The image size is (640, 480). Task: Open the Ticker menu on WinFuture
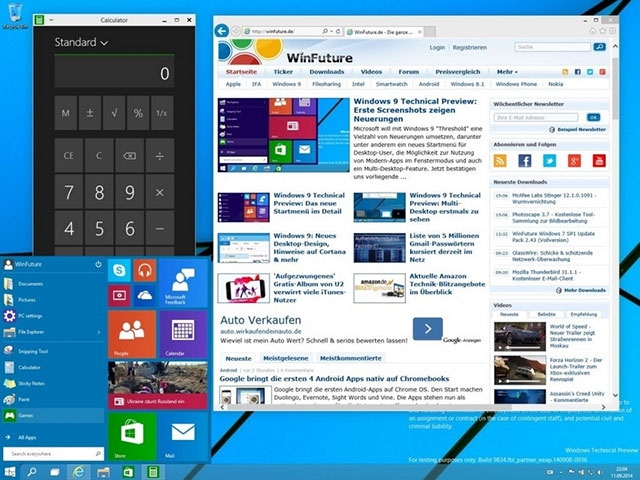pyautogui.click(x=283, y=72)
